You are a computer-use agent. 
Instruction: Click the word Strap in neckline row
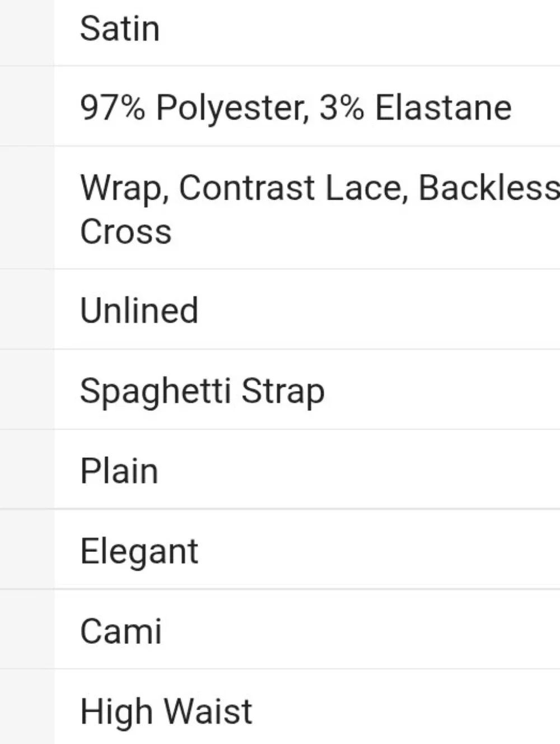pos(283,392)
